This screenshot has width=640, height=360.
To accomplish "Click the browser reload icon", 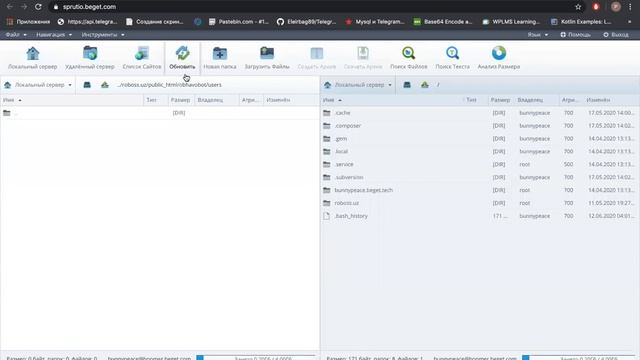I will point(38,7).
